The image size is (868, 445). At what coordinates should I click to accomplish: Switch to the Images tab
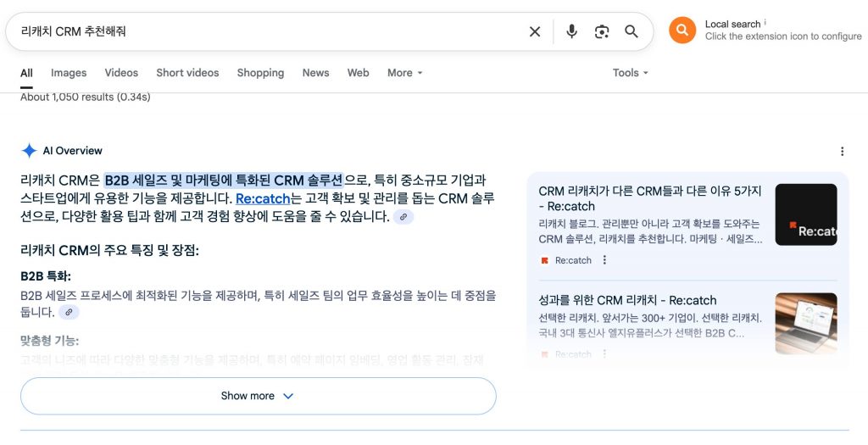click(x=69, y=73)
